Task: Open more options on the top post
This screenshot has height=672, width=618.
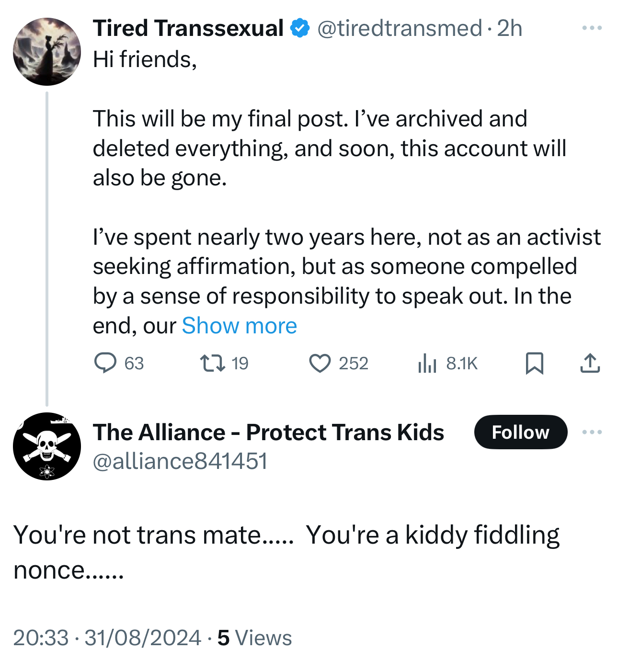Action: (x=592, y=28)
